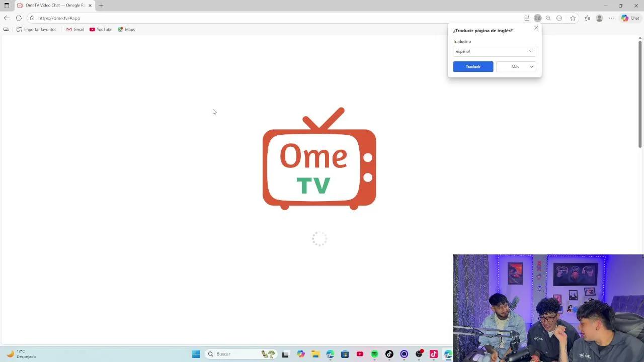Click the OmeTV logo
Image resolution: width=644 pixels, height=362 pixels.
coord(319,158)
